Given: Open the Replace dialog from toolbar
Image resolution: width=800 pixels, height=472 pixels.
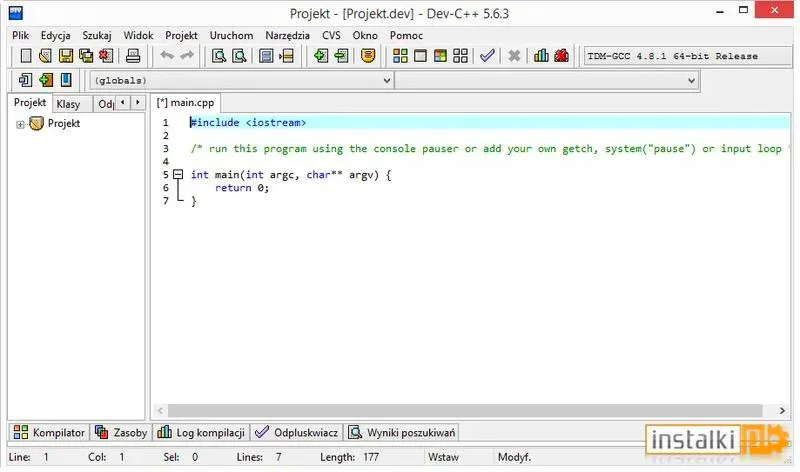Looking at the screenshot, I should [239, 56].
